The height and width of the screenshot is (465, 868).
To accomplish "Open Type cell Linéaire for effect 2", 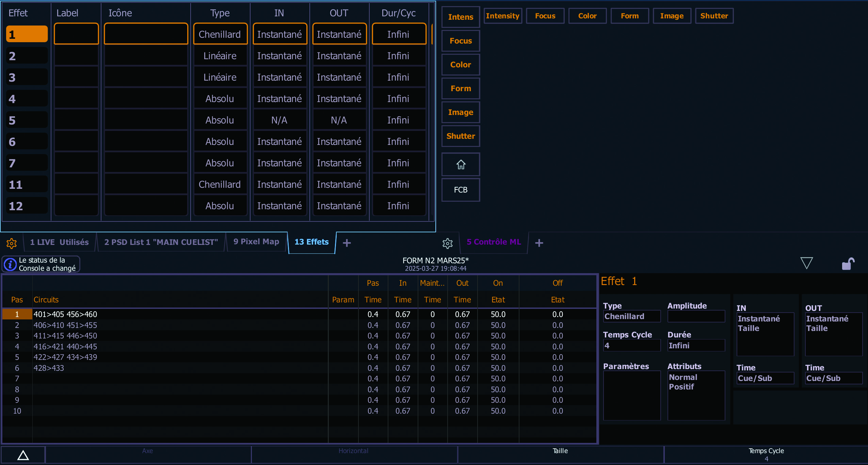I will point(220,56).
